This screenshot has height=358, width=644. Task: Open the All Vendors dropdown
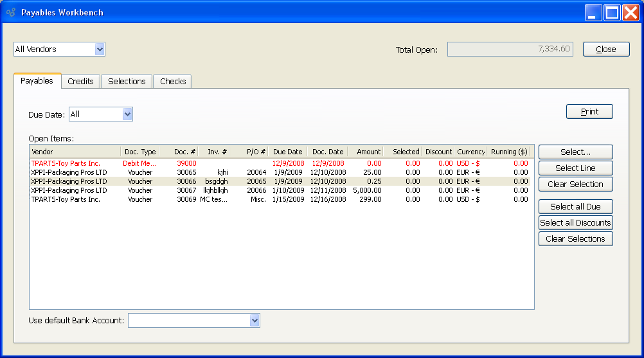(99, 49)
